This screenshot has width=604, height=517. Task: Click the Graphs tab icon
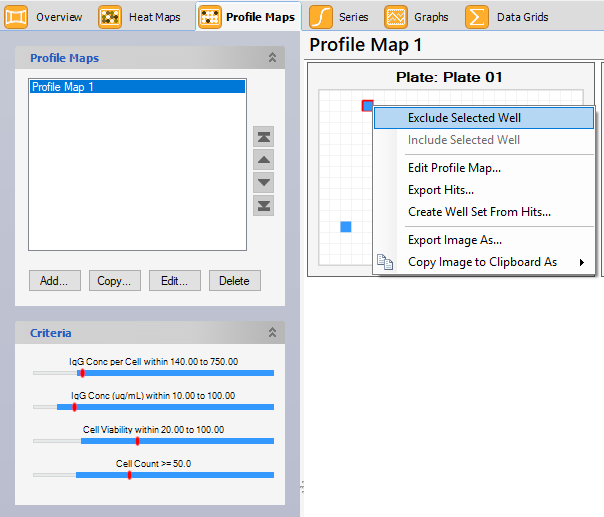[396, 17]
